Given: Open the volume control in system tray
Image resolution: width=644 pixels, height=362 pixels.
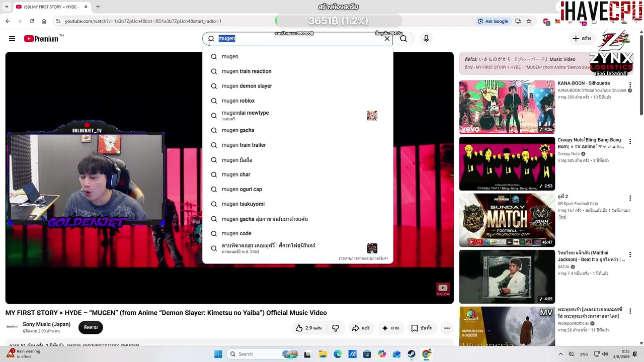Looking at the screenshot, I should (x=605, y=354).
